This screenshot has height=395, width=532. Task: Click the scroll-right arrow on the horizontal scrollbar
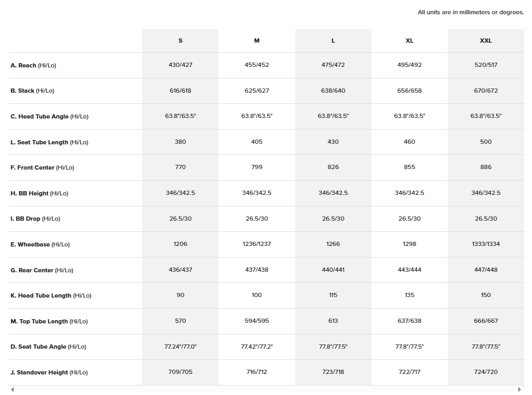point(519,390)
